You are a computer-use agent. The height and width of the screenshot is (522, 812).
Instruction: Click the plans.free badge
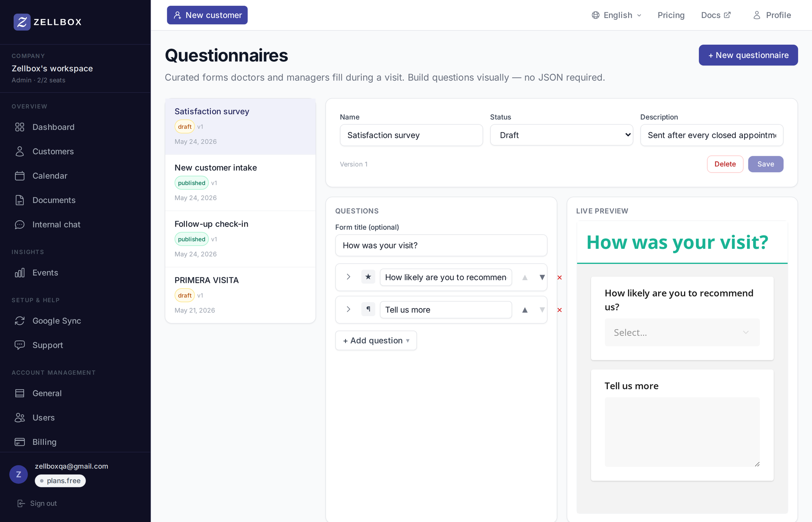pyautogui.click(x=60, y=481)
